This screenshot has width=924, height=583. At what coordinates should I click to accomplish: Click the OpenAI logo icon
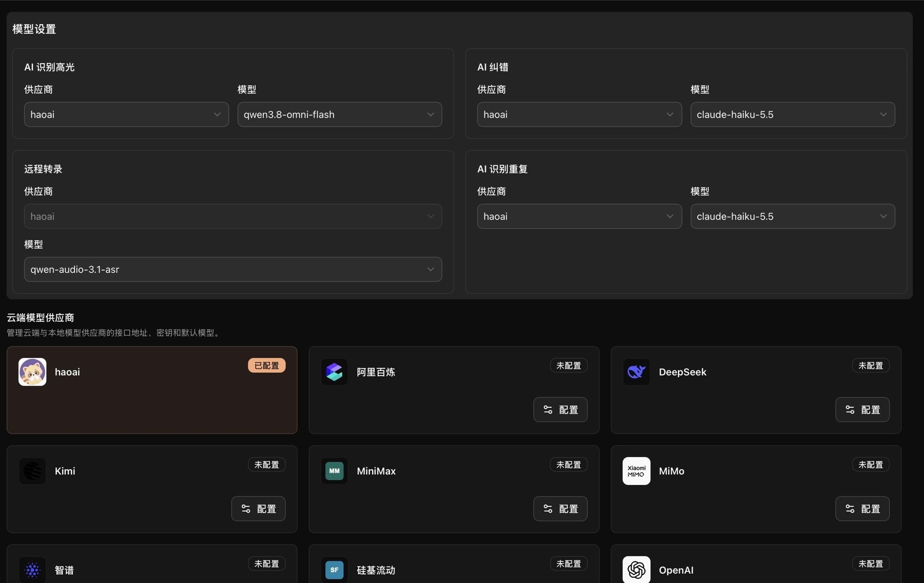point(636,570)
